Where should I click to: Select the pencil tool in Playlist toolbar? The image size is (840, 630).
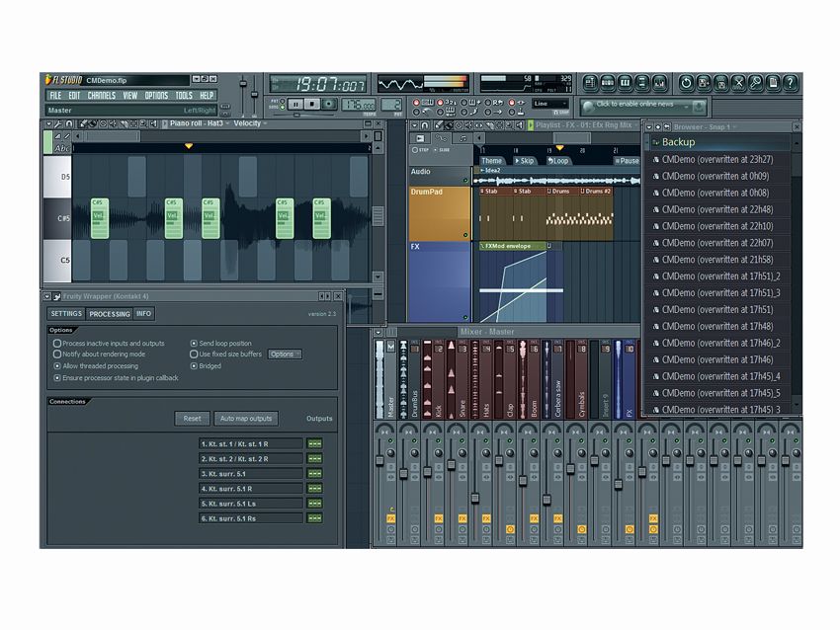point(439,125)
